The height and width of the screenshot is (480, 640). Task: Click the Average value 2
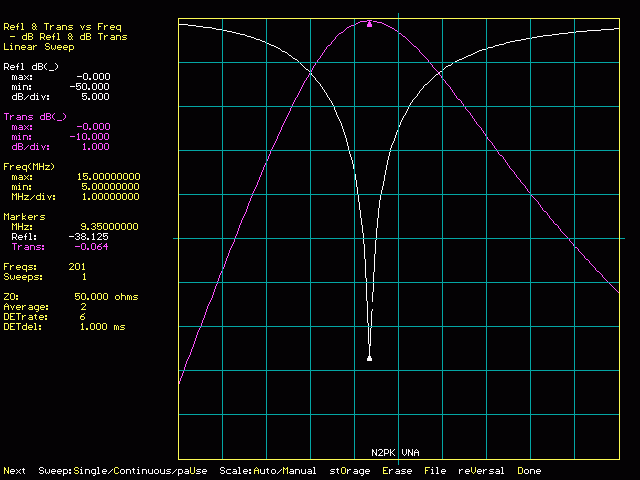tap(83, 307)
